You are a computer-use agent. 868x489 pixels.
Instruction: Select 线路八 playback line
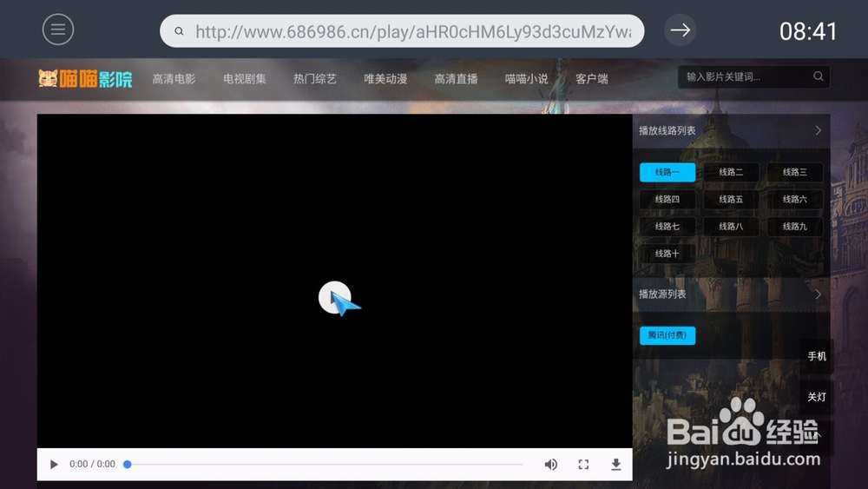(x=731, y=227)
